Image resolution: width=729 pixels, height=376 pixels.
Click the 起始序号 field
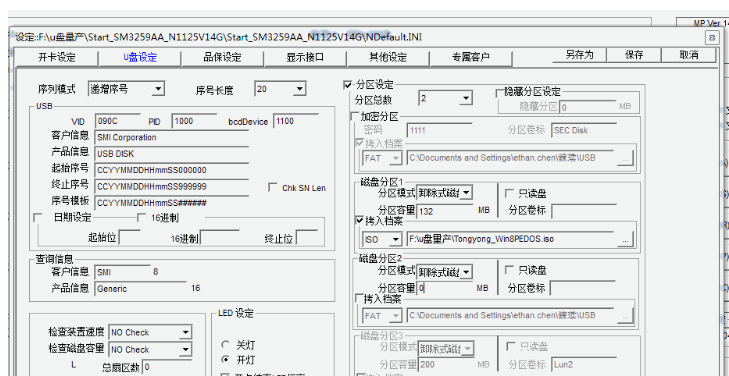(x=172, y=170)
